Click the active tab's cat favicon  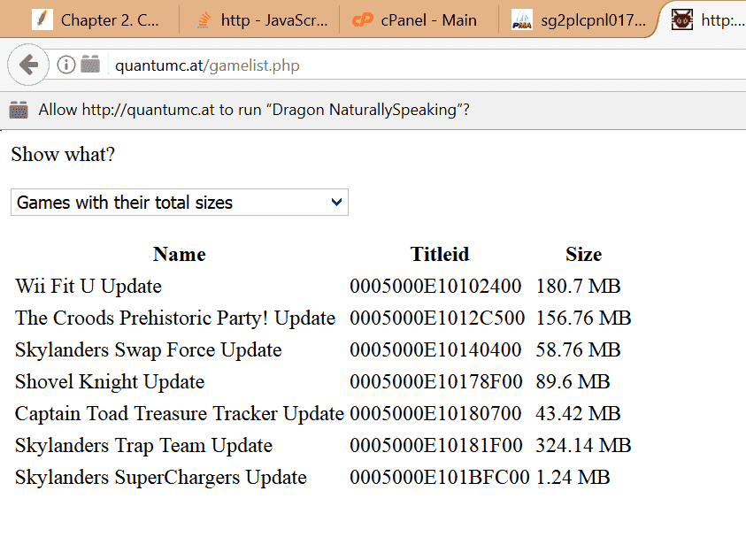[x=681, y=20]
